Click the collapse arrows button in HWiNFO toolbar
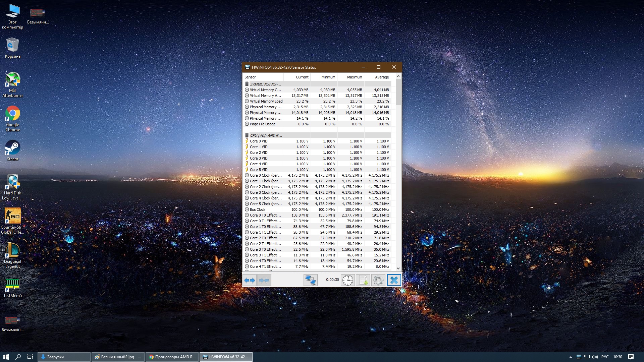Viewport: 644px width, 362px height. 264,280
